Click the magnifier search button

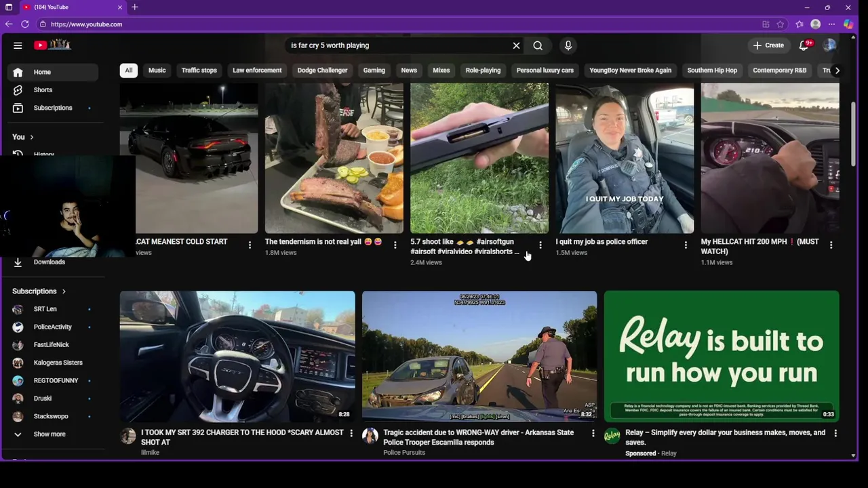tap(538, 45)
